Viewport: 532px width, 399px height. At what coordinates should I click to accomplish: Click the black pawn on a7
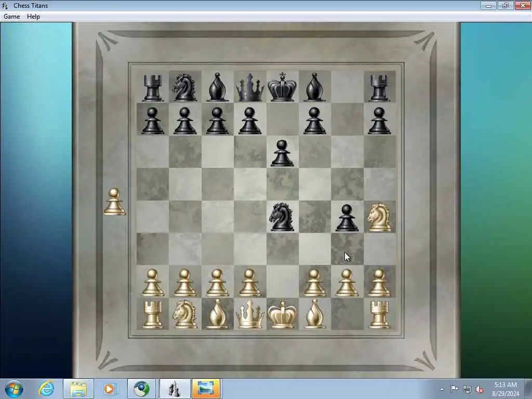click(152, 121)
